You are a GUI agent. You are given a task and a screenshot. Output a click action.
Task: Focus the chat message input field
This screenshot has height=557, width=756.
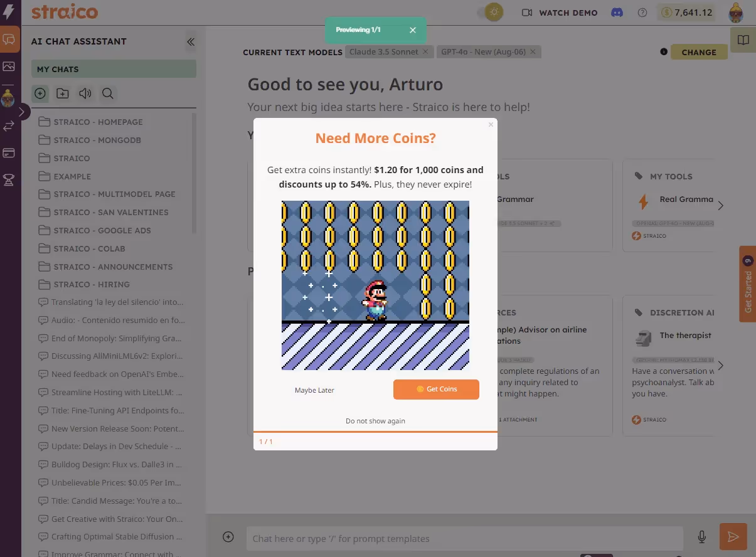coord(464,538)
